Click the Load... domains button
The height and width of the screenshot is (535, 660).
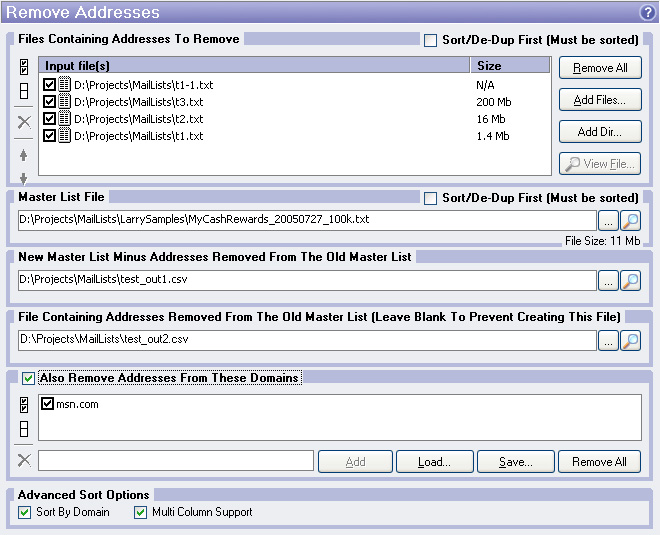click(x=433, y=462)
